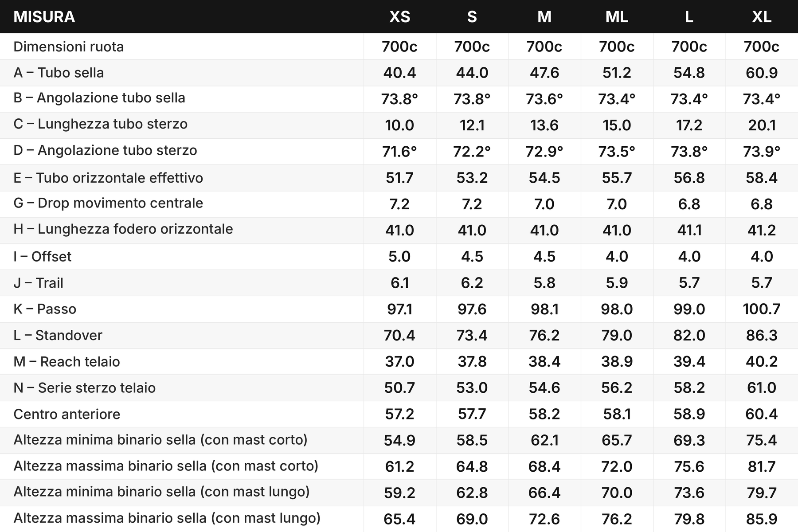Click 'Altezza massima binario sella (con mast lungo)'
This screenshot has height=532, width=798.
coord(167,518)
